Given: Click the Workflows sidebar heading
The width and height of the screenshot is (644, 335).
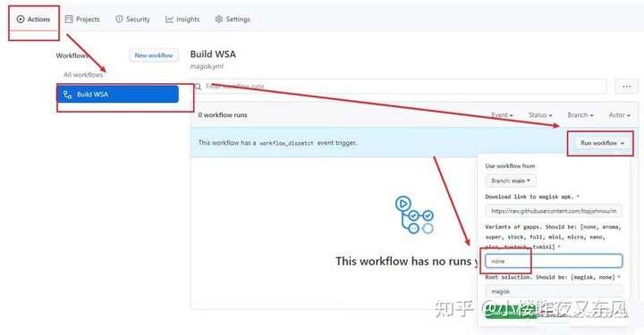Looking at the screenshot, I should tap(72, 55).
